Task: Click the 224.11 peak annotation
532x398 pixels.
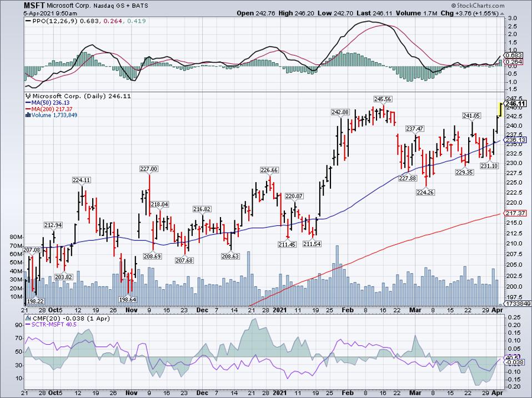Action: [81, 180]
